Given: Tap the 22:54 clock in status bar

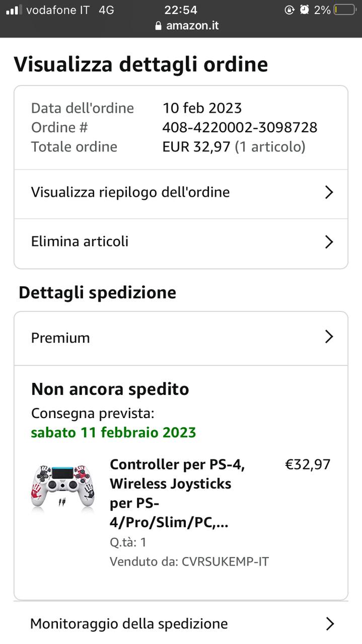Looking at the screenshot, I should coord(181,10).
